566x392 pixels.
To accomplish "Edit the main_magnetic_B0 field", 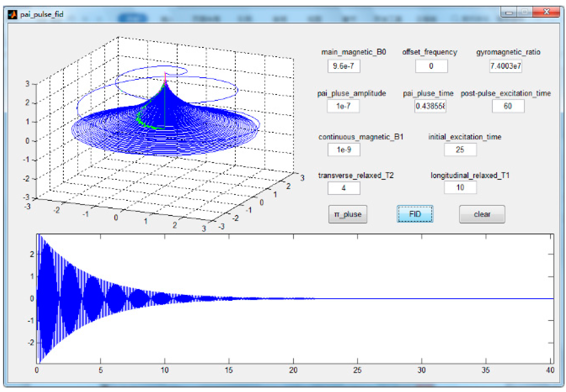I will 344,66.
